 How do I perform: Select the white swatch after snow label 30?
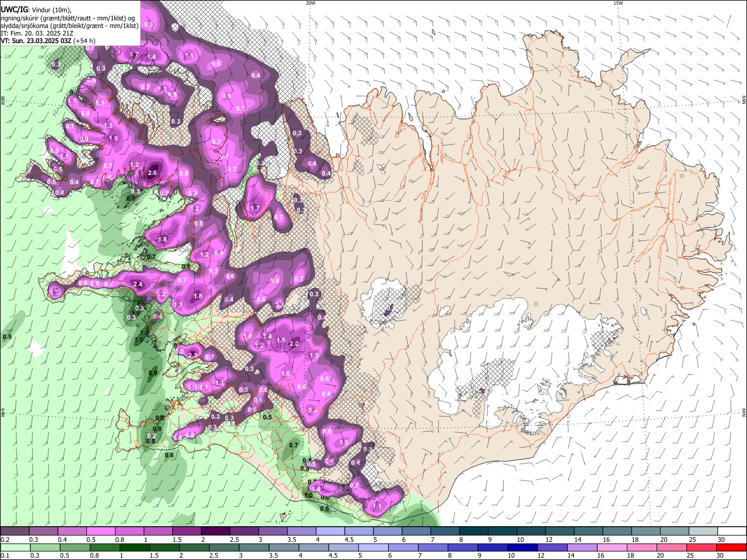[x=732, y=531]
